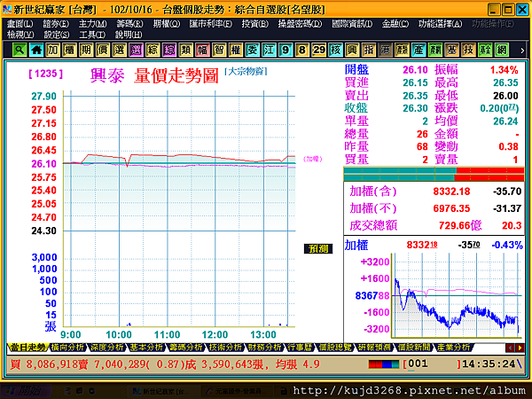Switch to the 產業分析 tab
The image size is (532, 399).
pos(454,348)
